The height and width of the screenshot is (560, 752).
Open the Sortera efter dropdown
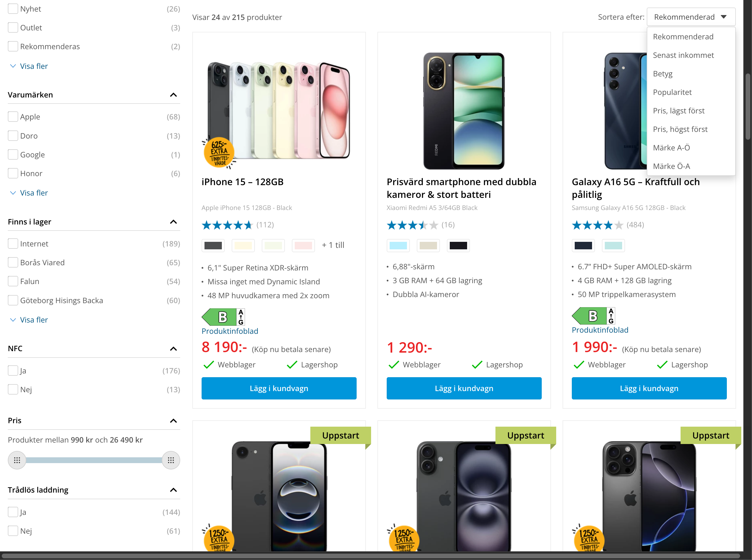coord(690,17)
